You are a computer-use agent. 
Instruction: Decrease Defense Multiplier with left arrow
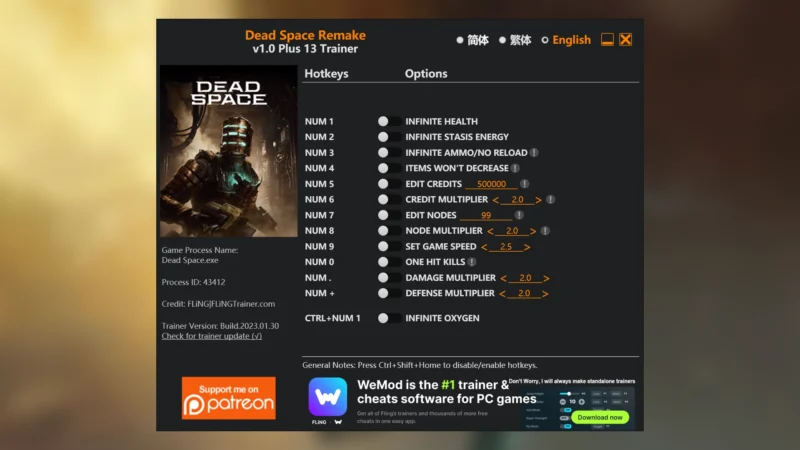coord(503,293)
